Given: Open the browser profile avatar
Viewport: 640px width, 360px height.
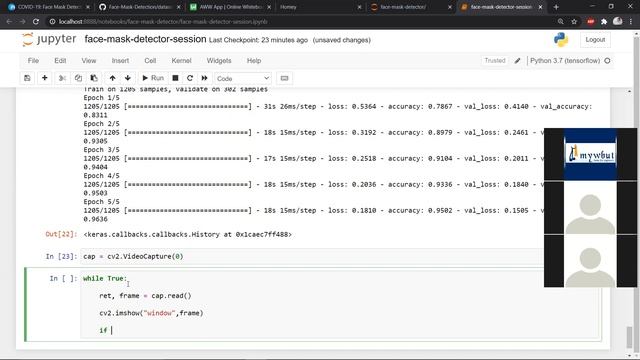Looking at the screenshot, I should (x=618, y=21).
